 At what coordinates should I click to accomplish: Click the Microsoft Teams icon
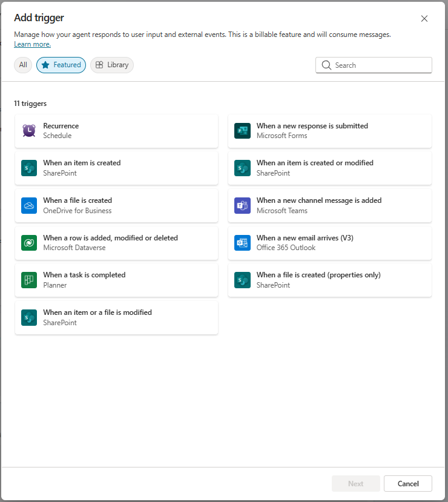pyautogui.click(x=242, y=205)
